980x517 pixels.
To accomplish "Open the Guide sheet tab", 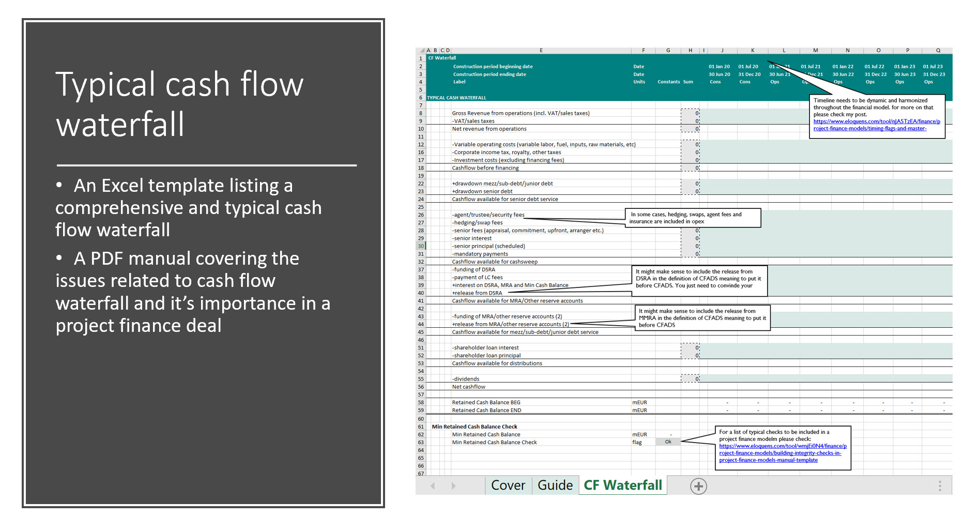I will click(x=555, y=485).
